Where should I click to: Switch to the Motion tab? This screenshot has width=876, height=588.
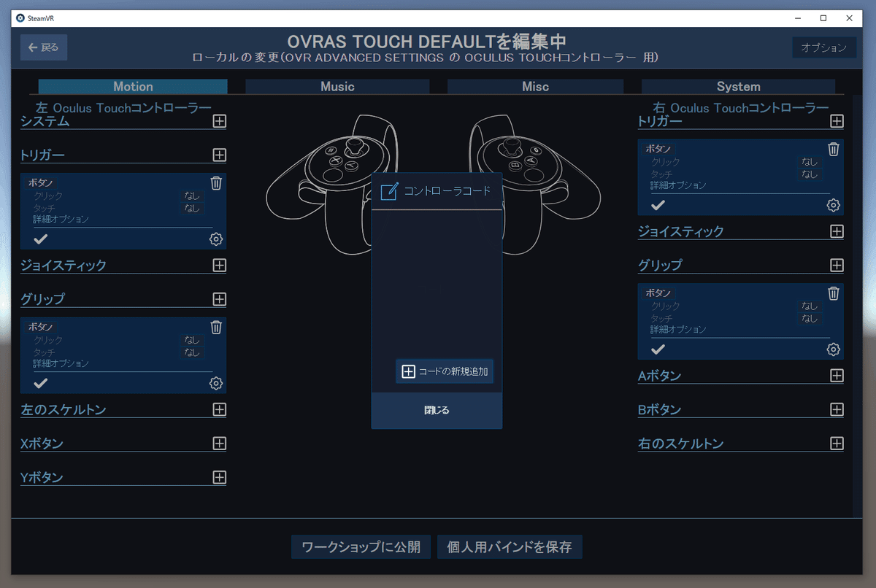click(x=133, y=86)
